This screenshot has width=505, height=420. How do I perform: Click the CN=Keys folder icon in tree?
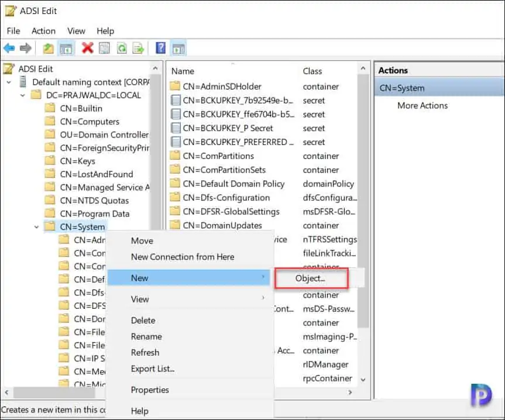(50, 160)
